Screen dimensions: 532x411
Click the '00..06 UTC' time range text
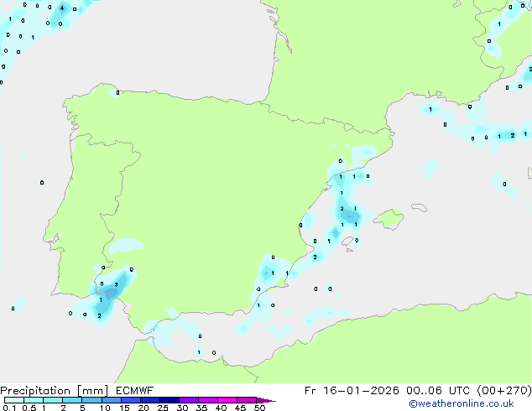click(438, 391)
